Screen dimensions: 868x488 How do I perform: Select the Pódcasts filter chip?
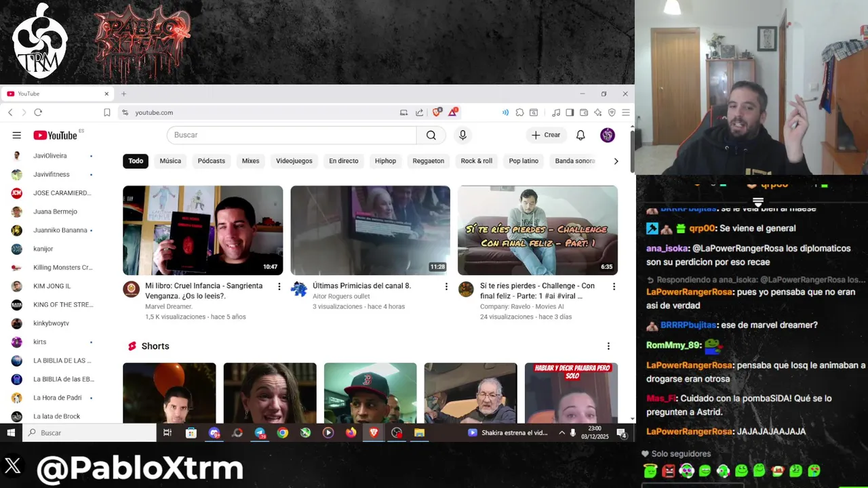click(x=212, y=161)
